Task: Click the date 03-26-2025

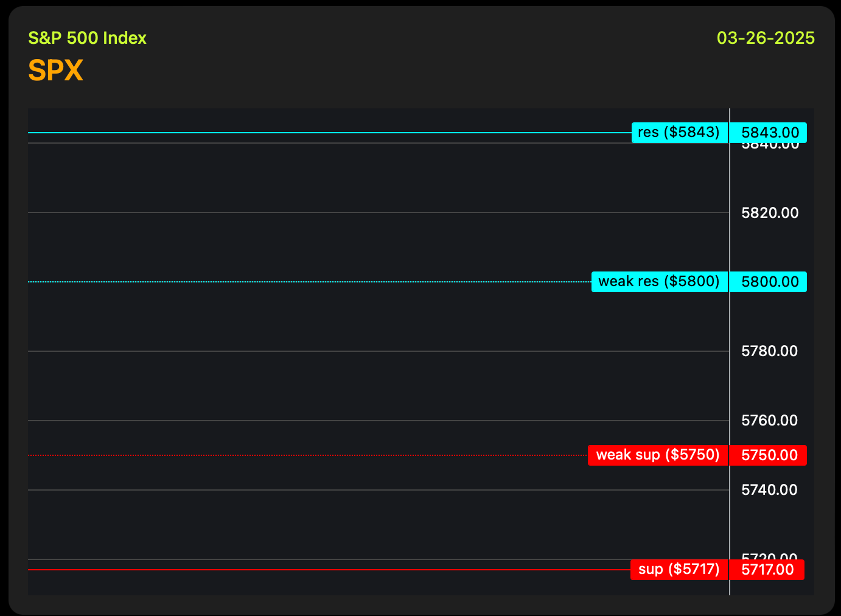Action: point(766,38)
